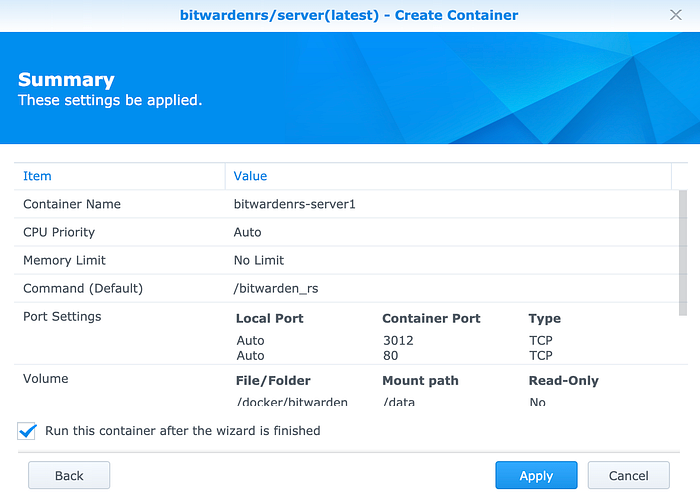
Task: Click the summary table scrollbar
Action: click(683, 253)
